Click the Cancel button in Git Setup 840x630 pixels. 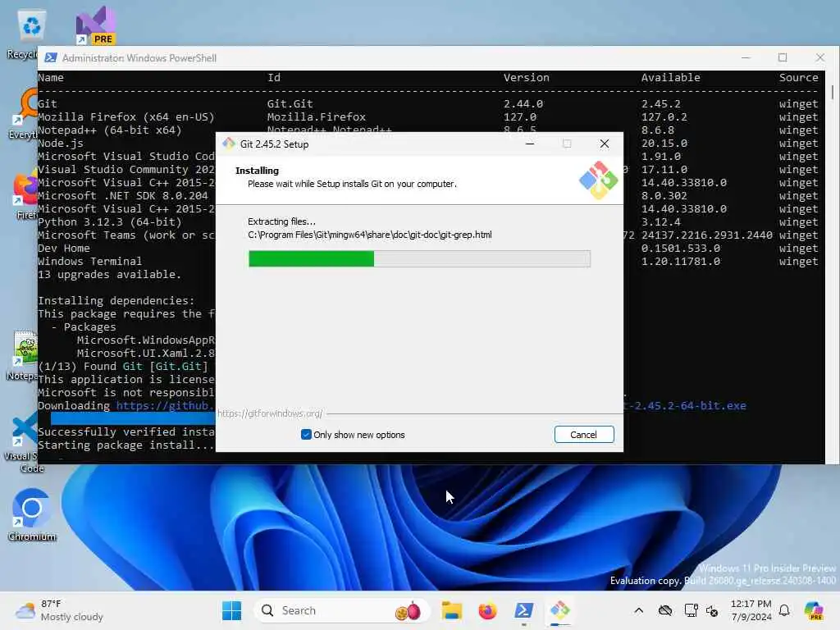[x=584, y=435]
